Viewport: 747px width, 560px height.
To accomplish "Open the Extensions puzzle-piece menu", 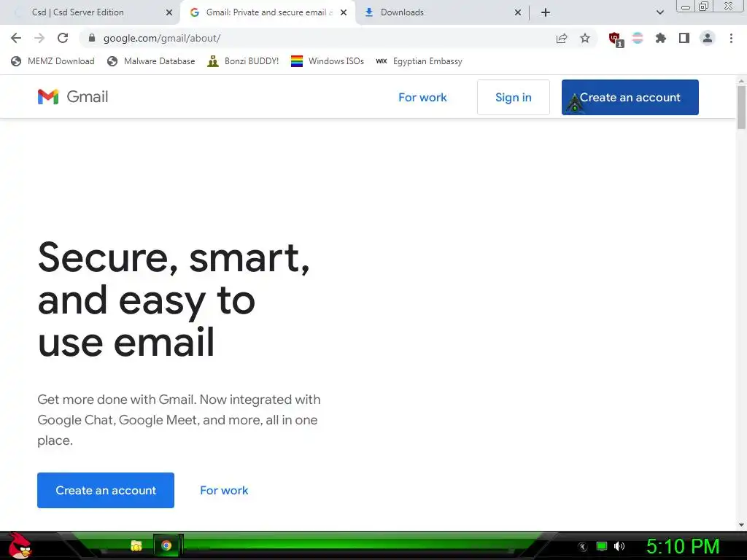I will (x=661, y=38).
